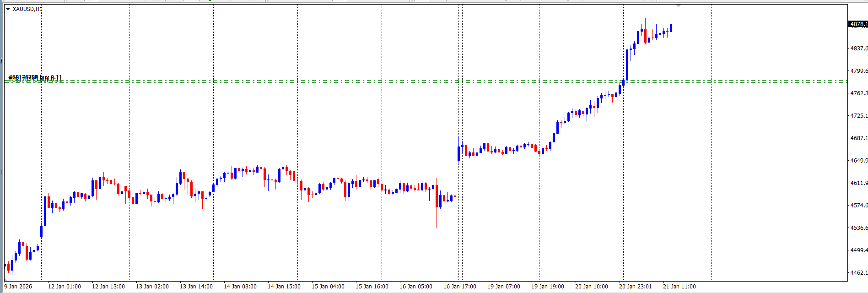Click the 4462.1 price scale label
The image size is (868, 293).
pos(858,273)
